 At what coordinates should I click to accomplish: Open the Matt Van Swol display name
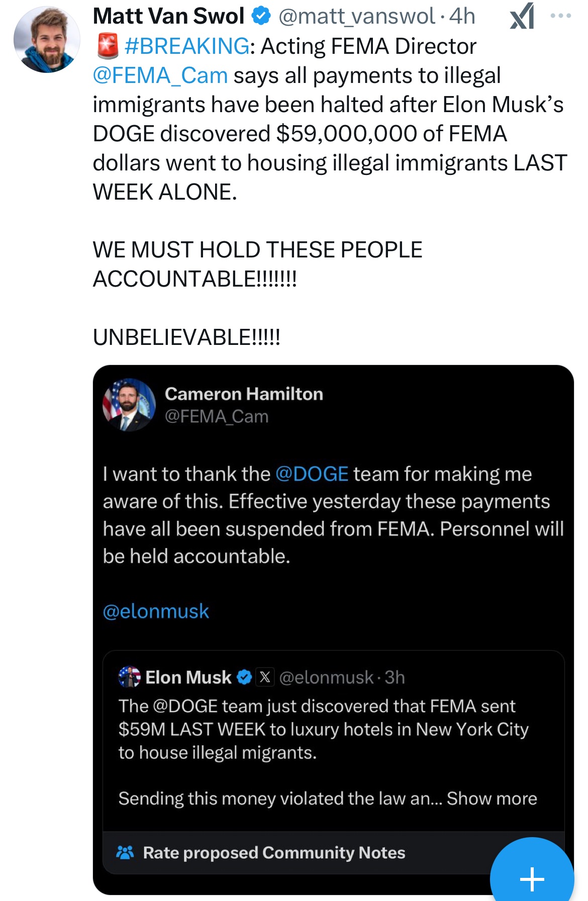pos(169,16)
